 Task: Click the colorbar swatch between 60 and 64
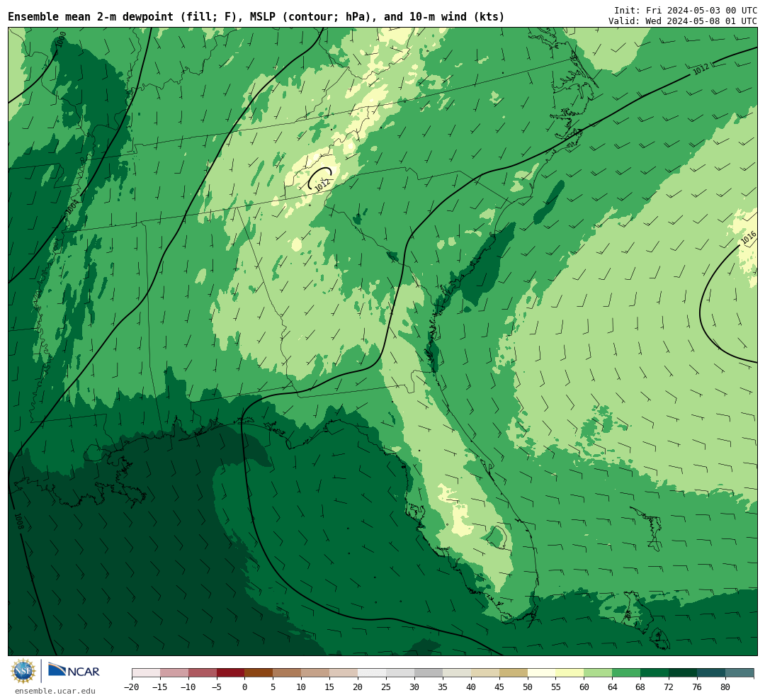coord(598,673)
